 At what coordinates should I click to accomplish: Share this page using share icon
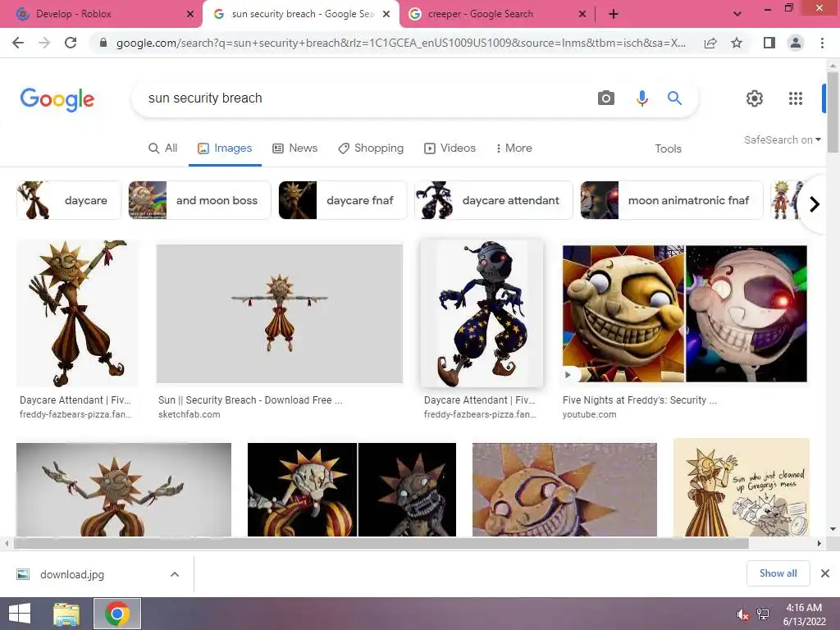[710, 43]
